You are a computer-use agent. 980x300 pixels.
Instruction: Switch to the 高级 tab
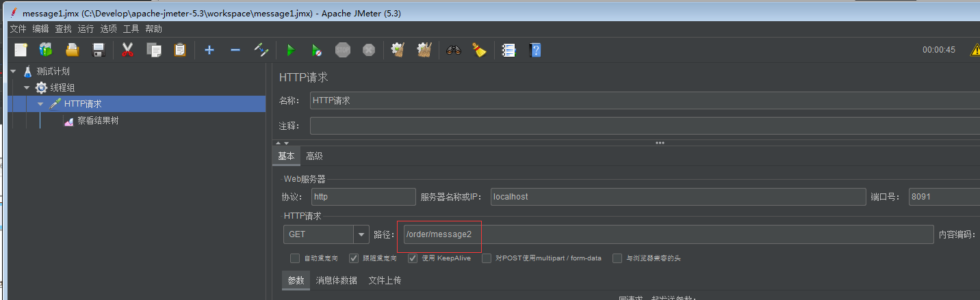click(x=314, y=156)
